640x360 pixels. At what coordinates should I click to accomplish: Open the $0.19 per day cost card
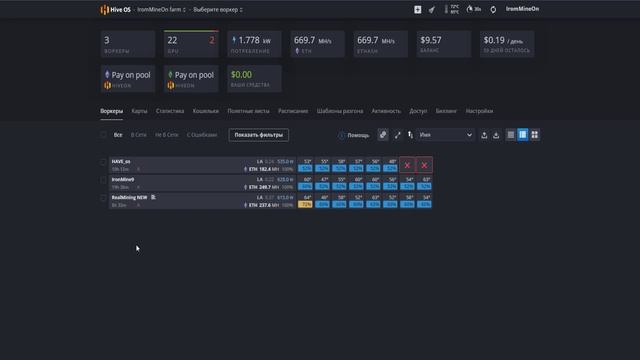[x=507, y=44]
